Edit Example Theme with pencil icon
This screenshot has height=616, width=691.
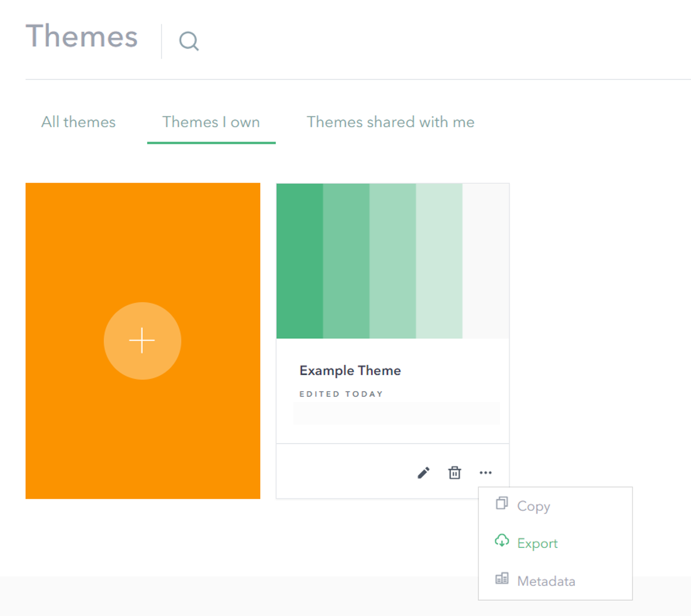[423, 473]
